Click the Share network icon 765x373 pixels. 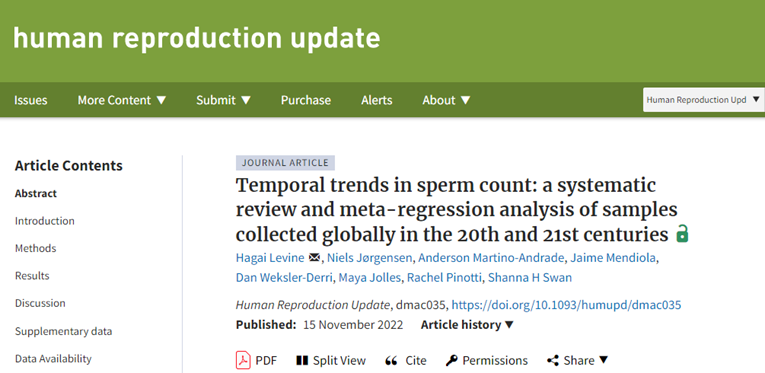(553, 360)
